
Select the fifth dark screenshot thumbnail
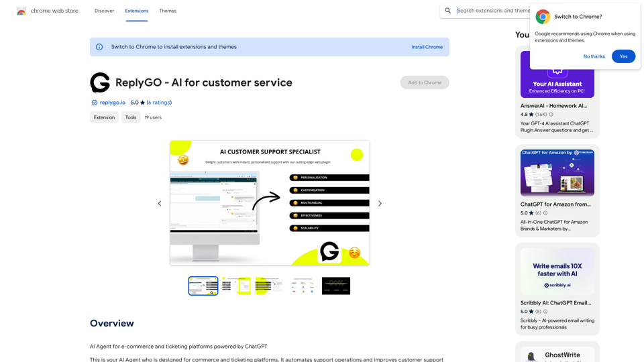click(x=336, y=286)
